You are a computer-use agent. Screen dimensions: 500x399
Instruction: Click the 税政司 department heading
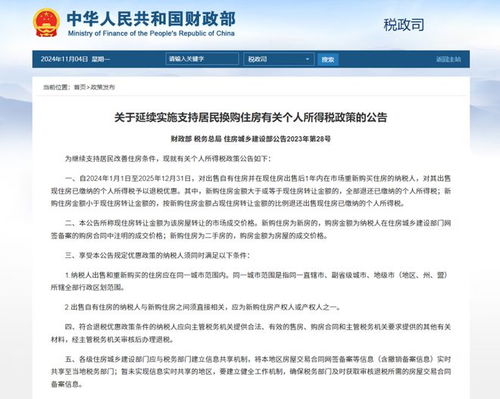point(404,25)
